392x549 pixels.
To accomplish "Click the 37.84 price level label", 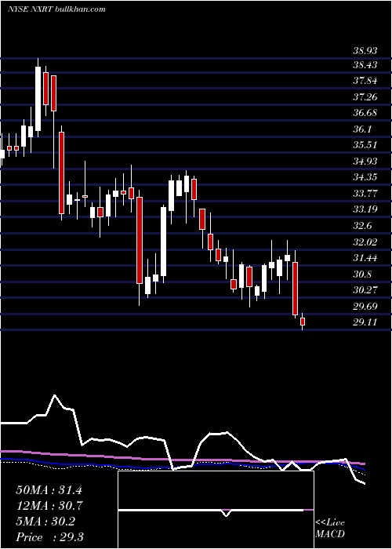I will click(x=365, y=82).
